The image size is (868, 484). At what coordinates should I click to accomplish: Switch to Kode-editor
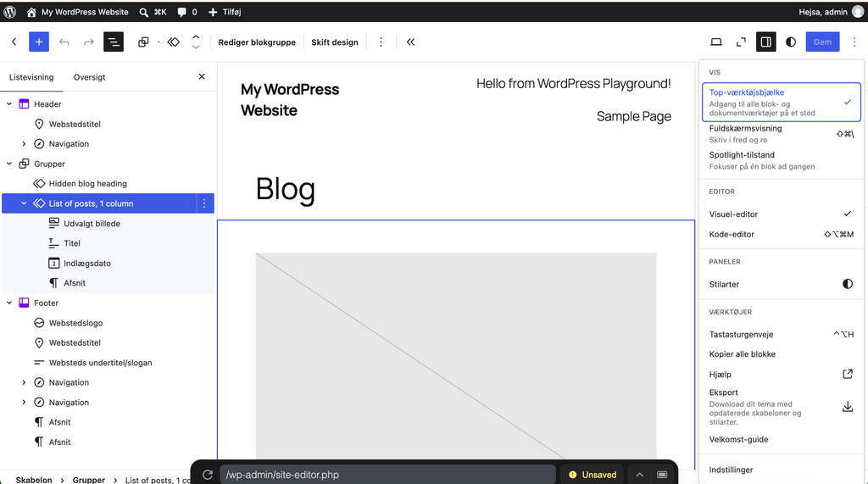click(x=781, y=234)
